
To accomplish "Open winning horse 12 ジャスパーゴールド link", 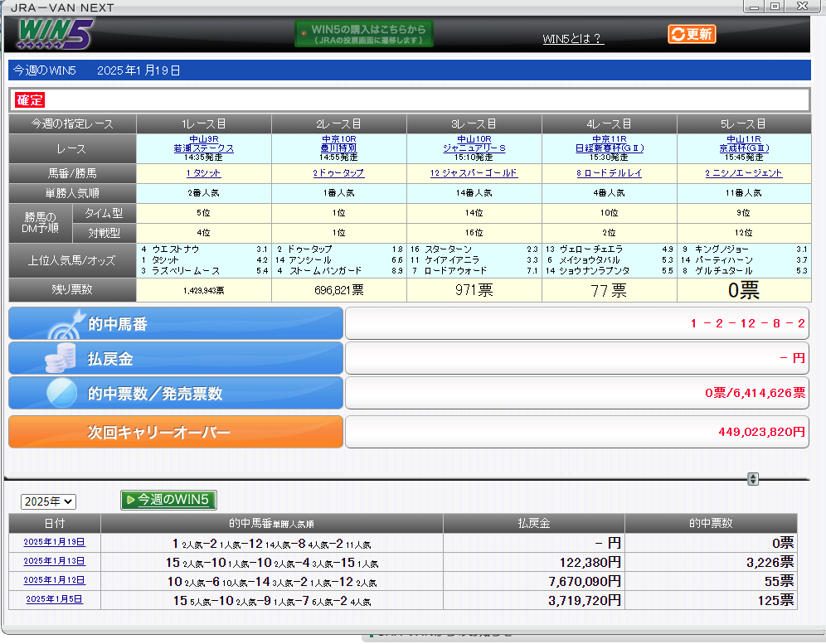I will click(474, 173).
